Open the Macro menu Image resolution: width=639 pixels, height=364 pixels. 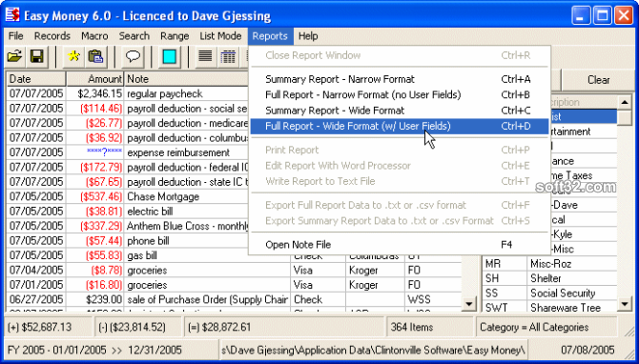[x=94, y=36]
